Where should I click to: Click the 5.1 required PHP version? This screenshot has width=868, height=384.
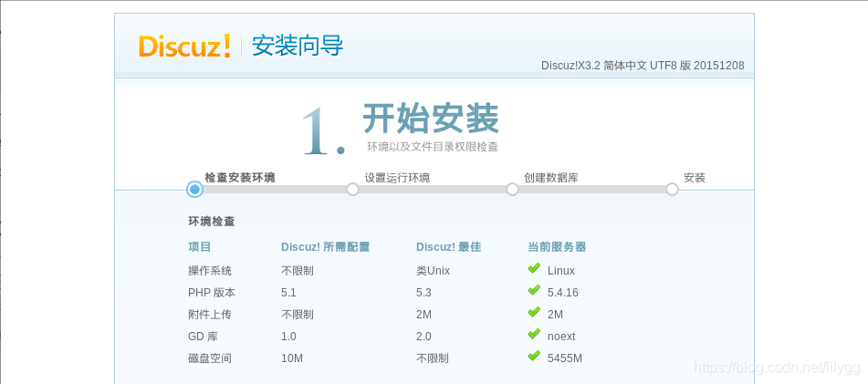[x=289, y=293]
